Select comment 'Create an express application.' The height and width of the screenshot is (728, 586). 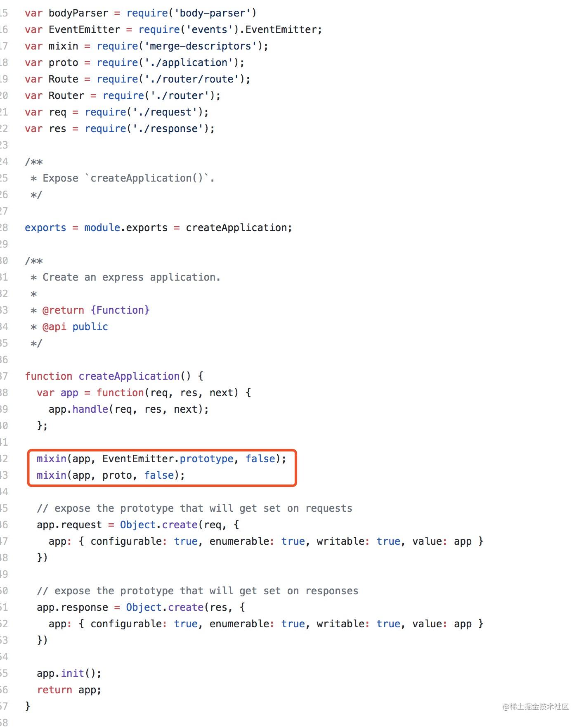coord(131,277)
